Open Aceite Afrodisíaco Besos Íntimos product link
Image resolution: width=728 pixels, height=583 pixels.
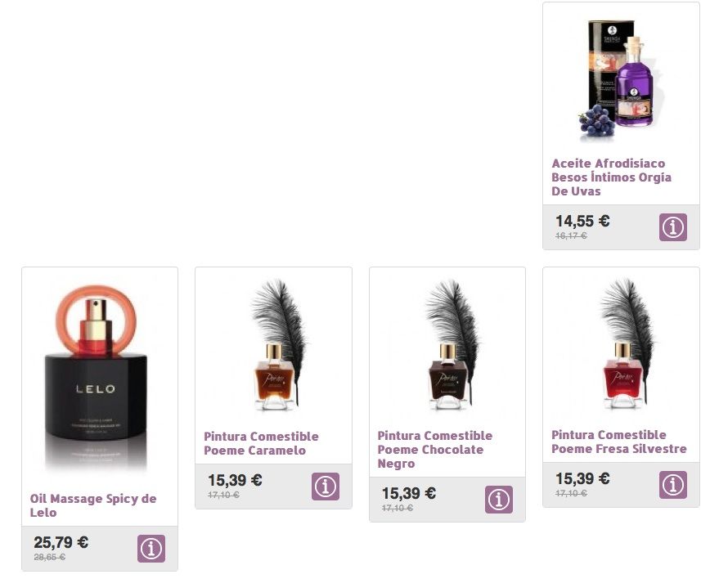611,177
